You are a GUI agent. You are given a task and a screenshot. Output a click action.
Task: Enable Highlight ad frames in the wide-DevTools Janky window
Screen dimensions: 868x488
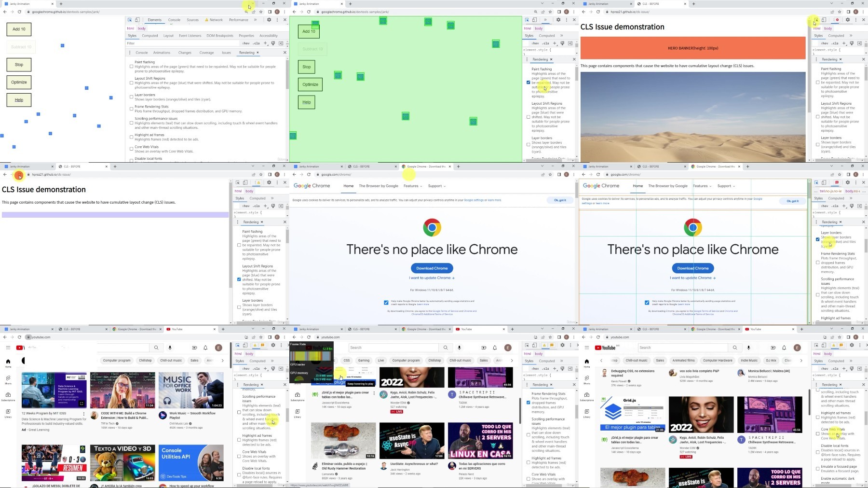[131, 137]
